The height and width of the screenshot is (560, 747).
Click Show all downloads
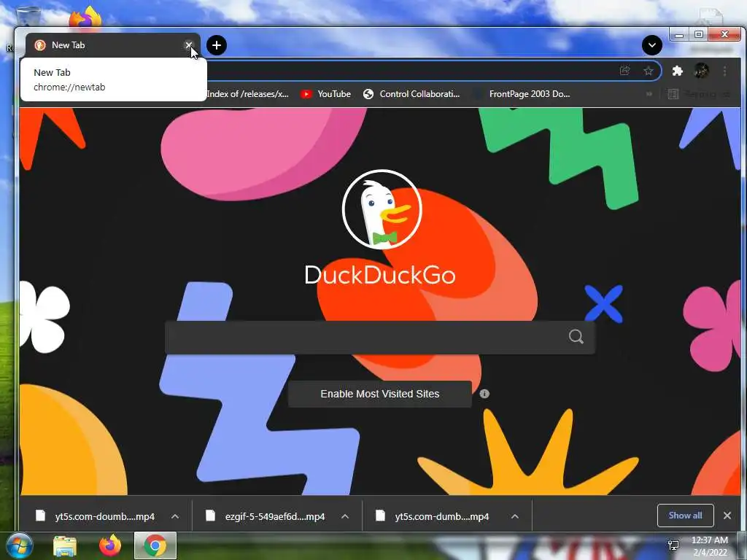[685, 516]
